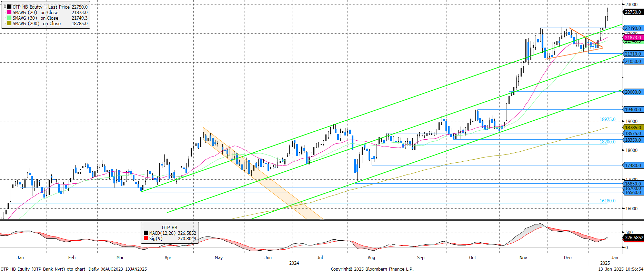The width and height of the screenshot is (644, 272).
Task: Select the SMAVG (20) on Close legend entry
Action: click(x=36, y=12)
